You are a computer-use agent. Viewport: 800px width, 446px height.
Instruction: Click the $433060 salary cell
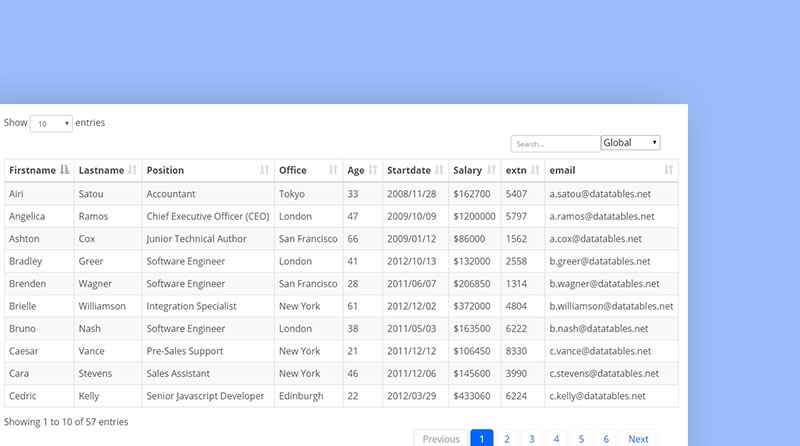(x=475, y=396)
